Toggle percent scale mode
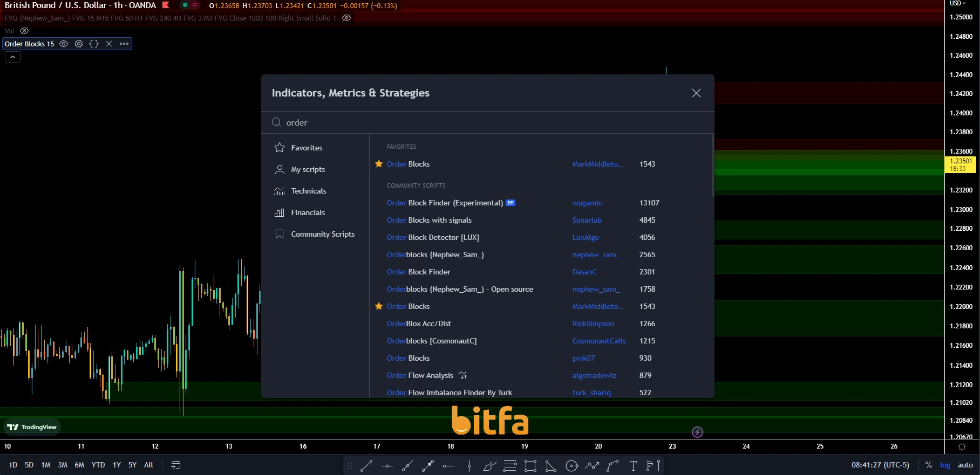Screen dimensions: 980x475 pyautogui.click(x=928, y=465)
